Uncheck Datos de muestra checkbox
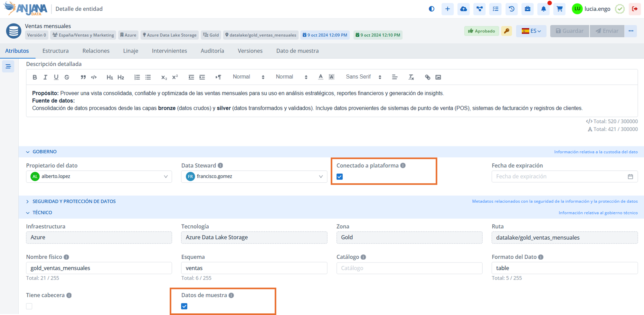 pos(184,306)
